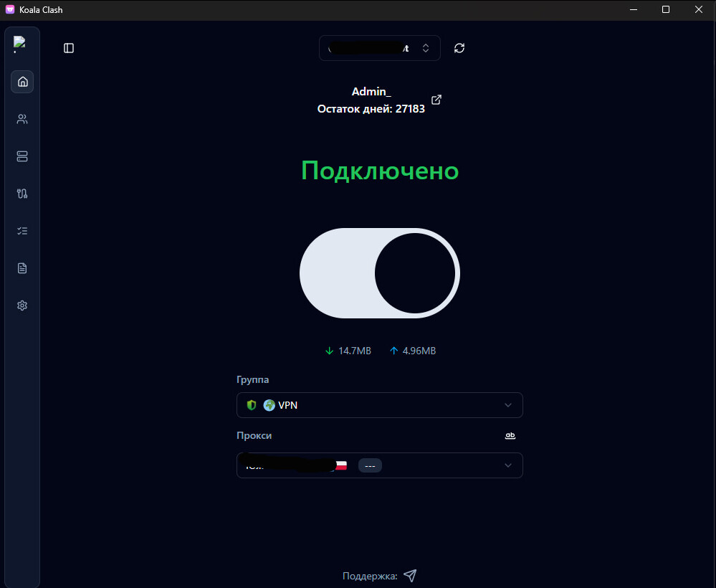Viewport: 716px width, 588px height.
Task: Open the Connections icon in sidebar
Action: click(x=22, y=194)
